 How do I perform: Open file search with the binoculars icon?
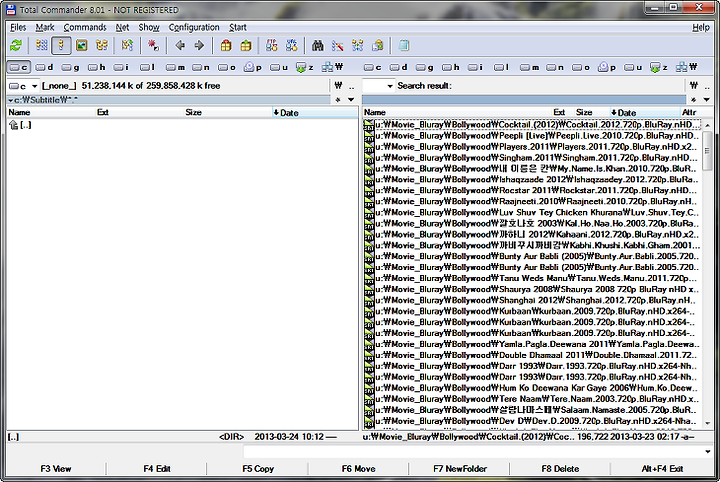pyautogui.click(x=318, y=45)
